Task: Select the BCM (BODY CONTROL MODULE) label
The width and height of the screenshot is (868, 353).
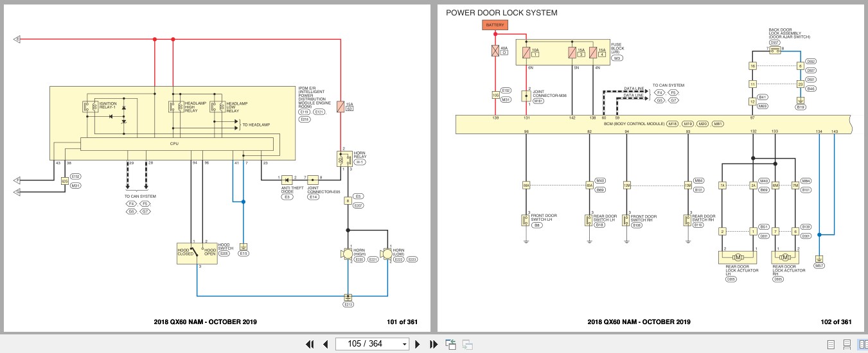Action: [x=633, y=123]
